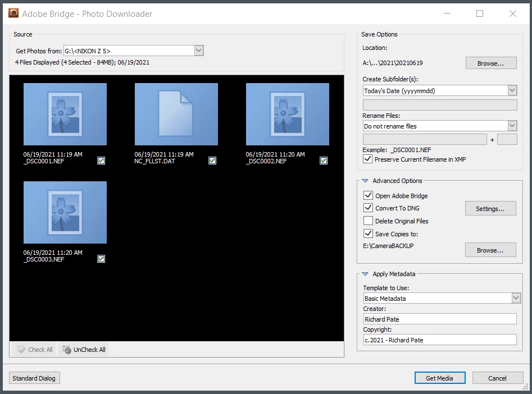532x394 pixels.
Task: Click the Adobe Bridge title bar icon
Action: click(x=13, y=13)
